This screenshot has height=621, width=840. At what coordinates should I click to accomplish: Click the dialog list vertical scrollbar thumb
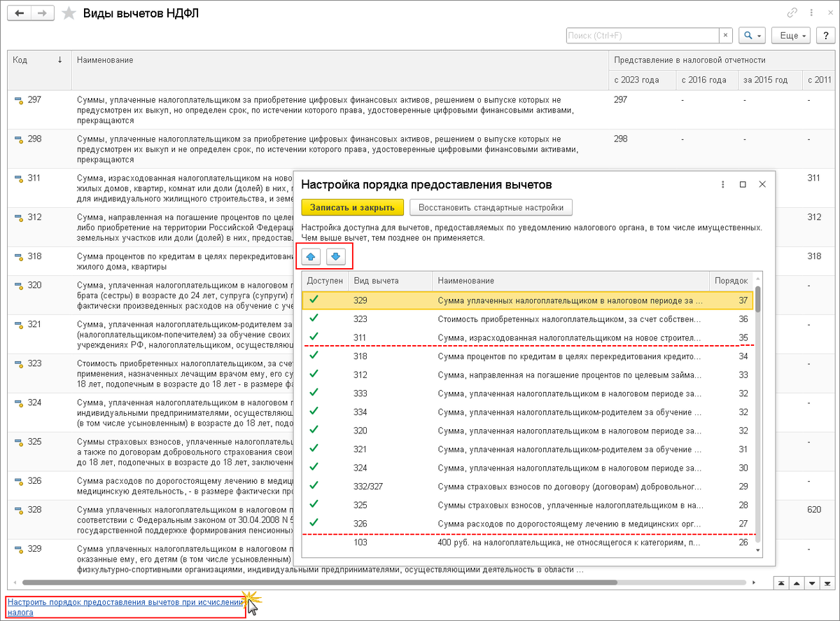point(757,298)
